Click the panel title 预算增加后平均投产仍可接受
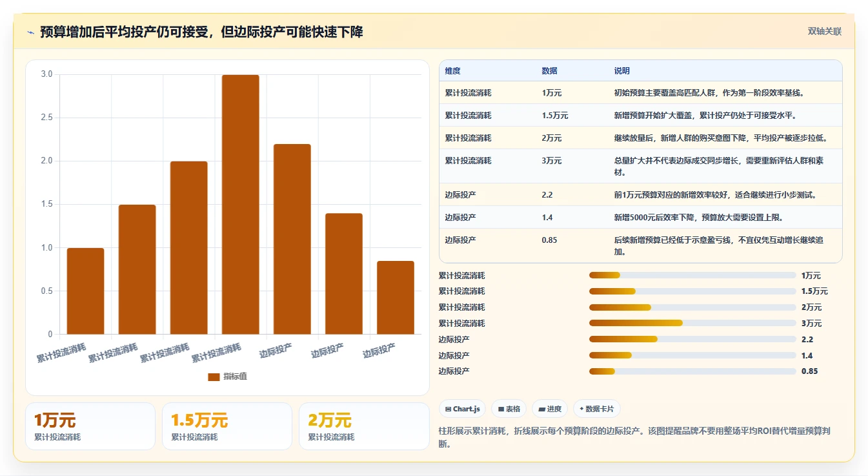 tap(201, 32)
